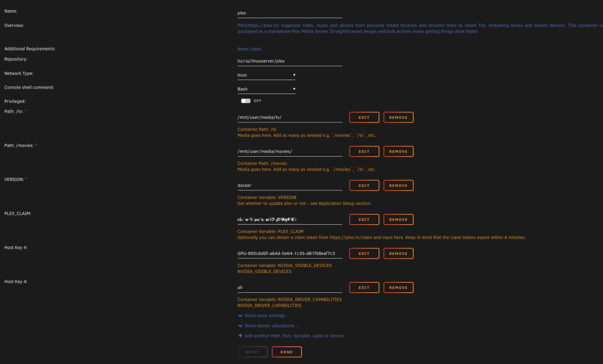
Task: Click the NVIDIA_DRIVER_CAPABILITIES field containing all
Action: (289, 287)
